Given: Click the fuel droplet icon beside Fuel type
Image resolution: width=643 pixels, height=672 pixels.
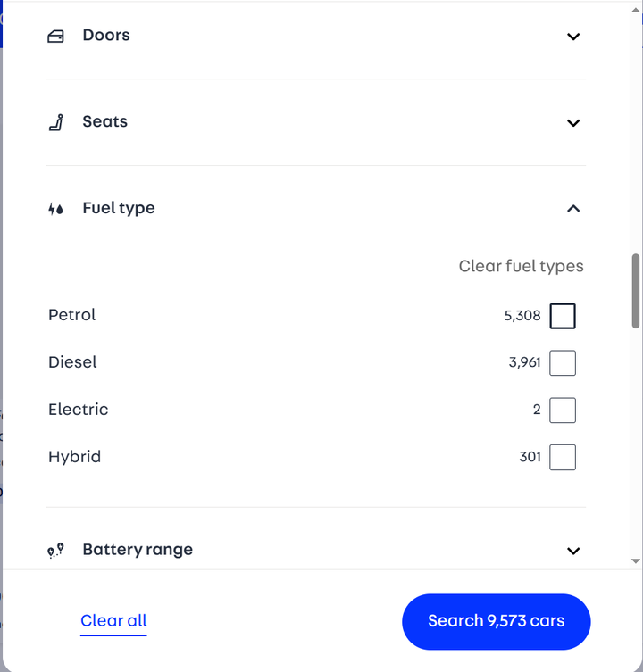Looking at the screenshot, I should (x=55, y=209).
